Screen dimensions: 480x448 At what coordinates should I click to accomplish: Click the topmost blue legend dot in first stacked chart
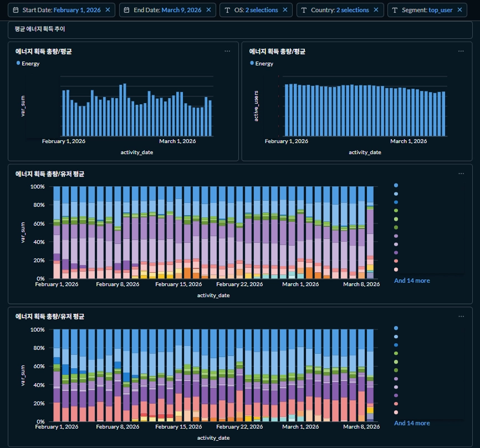click(396, 185)
